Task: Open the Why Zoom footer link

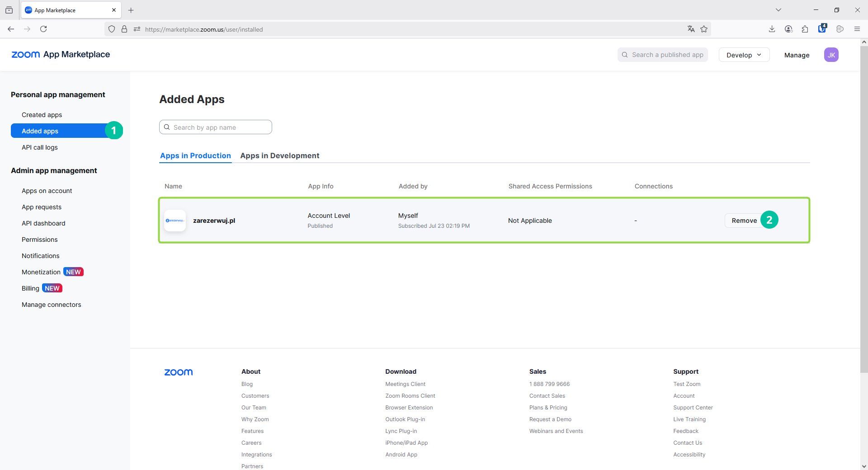Action: point(255,419)
